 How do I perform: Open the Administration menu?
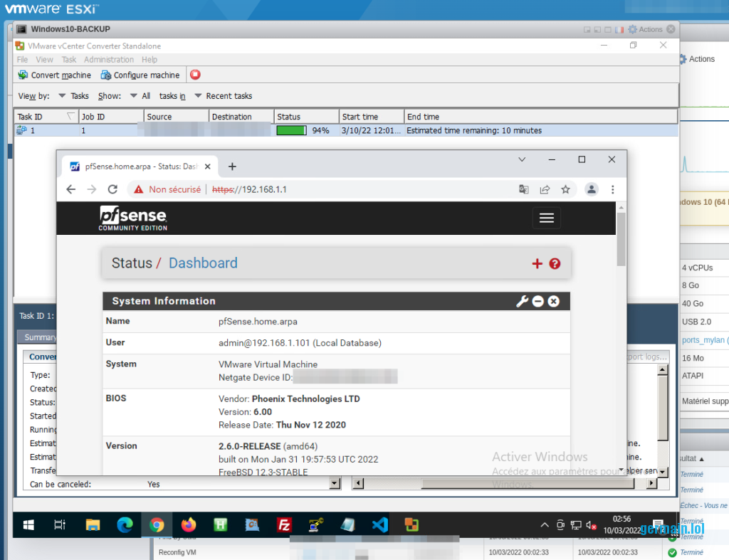108,60
